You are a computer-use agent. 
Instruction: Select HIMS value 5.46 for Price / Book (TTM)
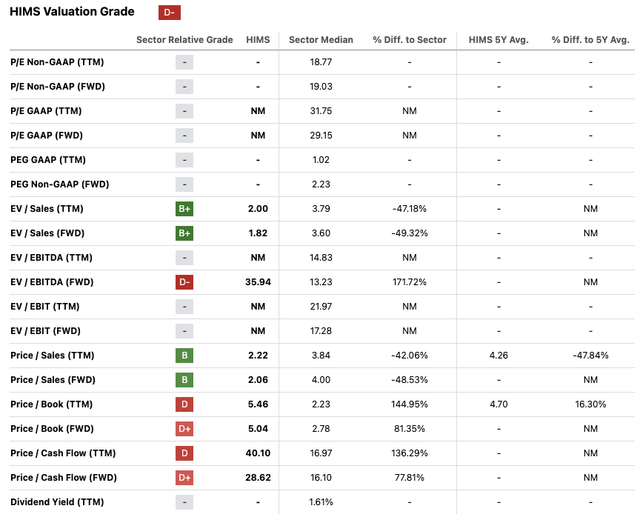pyautogui.click(x=258, y=404)
